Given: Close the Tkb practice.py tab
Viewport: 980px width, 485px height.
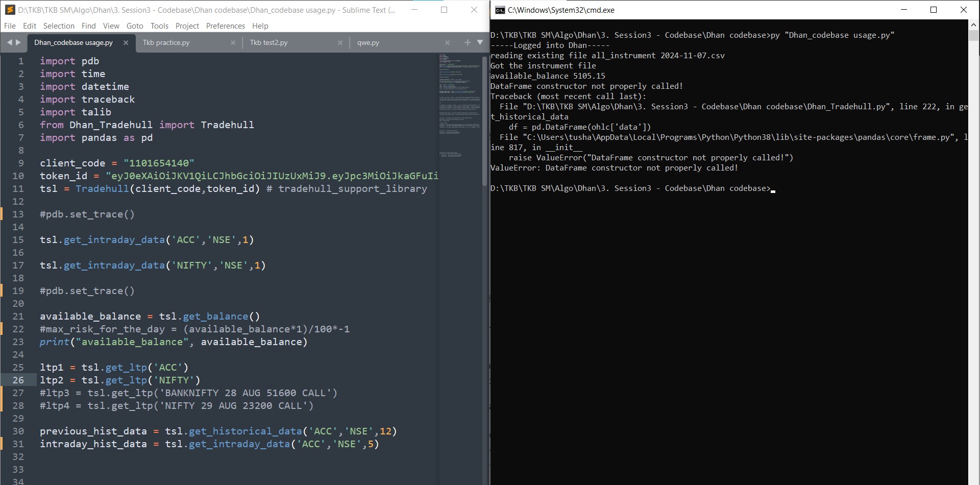Looking at the screenshot, I should (233, 43).
